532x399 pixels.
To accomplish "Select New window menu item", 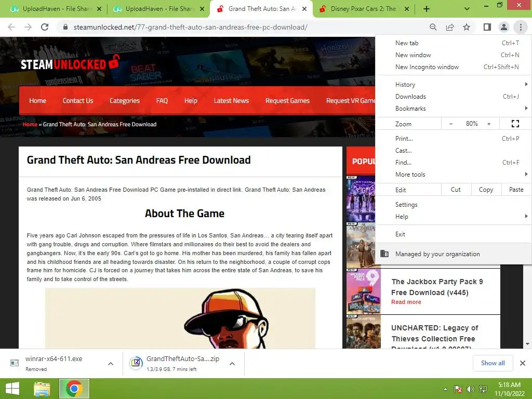I will (453, 55).
